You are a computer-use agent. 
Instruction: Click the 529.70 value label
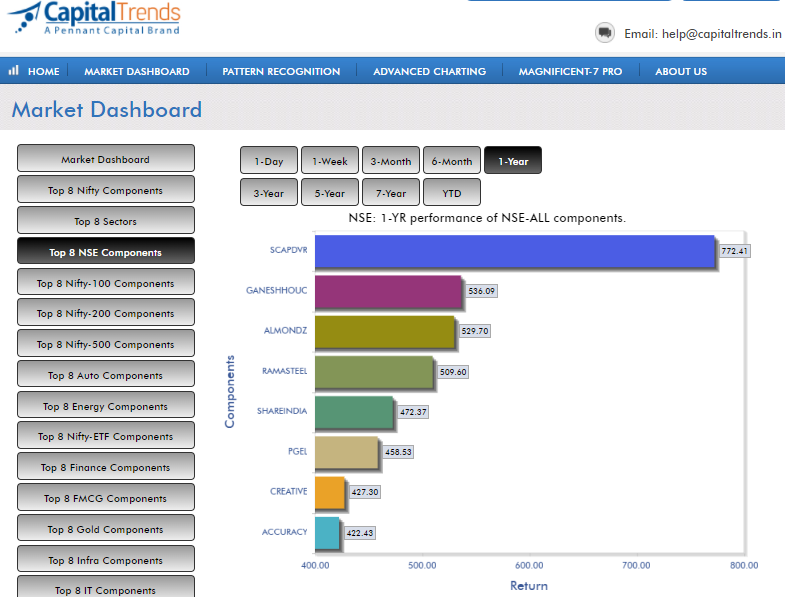[x=475, y=331]
